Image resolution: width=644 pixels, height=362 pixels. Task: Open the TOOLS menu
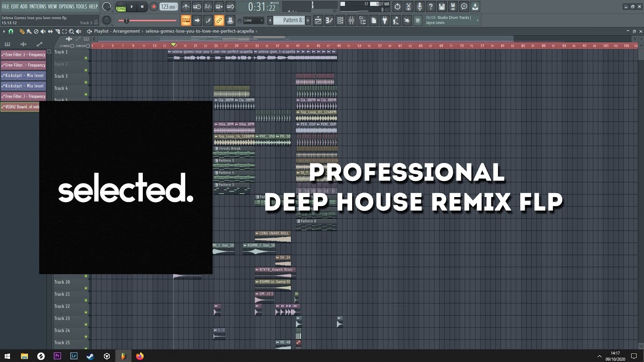(81, 7)
